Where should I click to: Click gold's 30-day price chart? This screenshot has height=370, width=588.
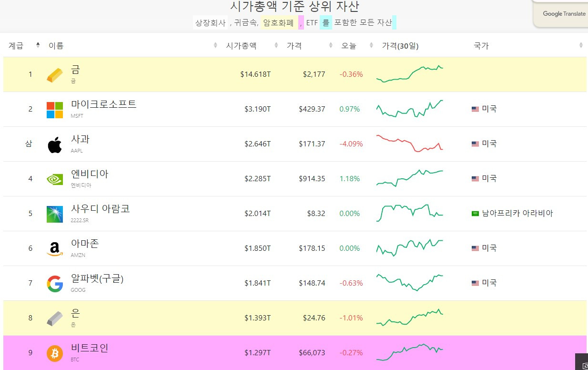click(x=410, y=74)
